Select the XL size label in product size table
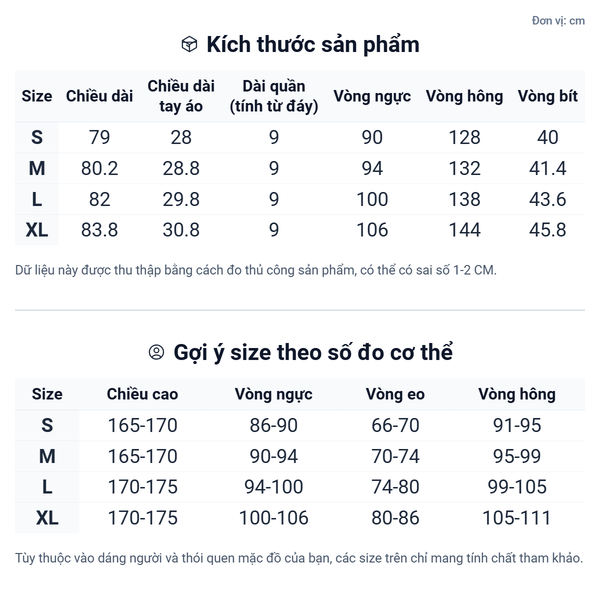The image size is (600, 600). [37, 230]
